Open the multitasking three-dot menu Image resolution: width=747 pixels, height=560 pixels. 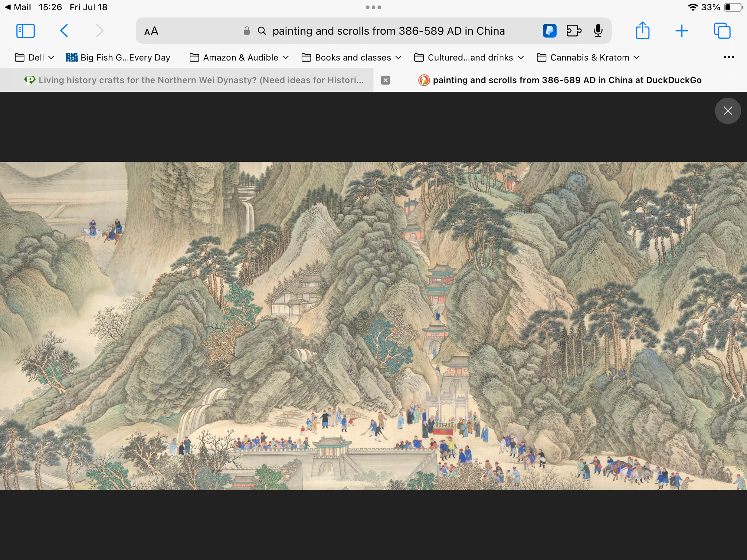tap(373, 7)
